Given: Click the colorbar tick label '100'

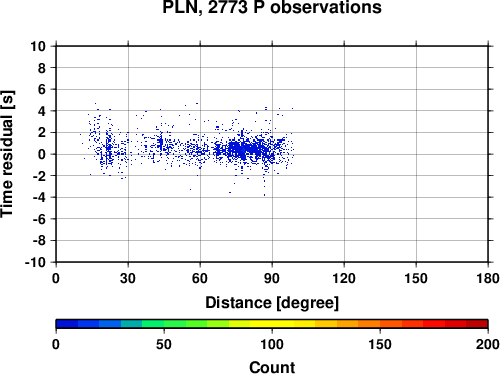Looking at the screenshot, I should coord(272,344).
